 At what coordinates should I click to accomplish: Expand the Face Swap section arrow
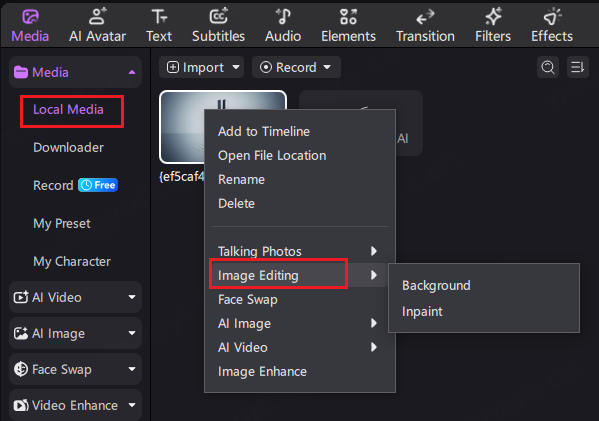132,369
